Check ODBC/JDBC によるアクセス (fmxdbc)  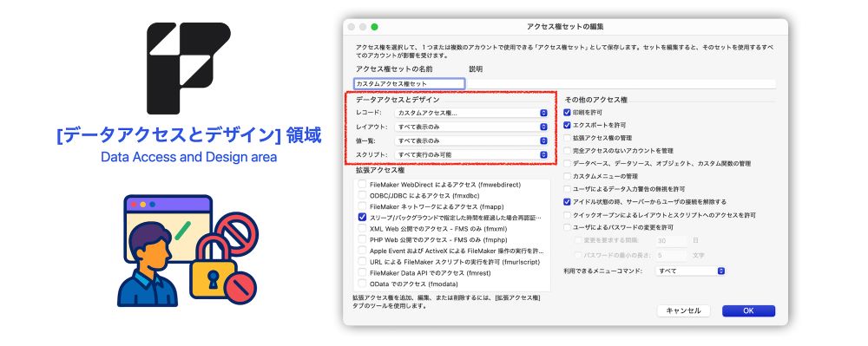[x=362, y=195]
